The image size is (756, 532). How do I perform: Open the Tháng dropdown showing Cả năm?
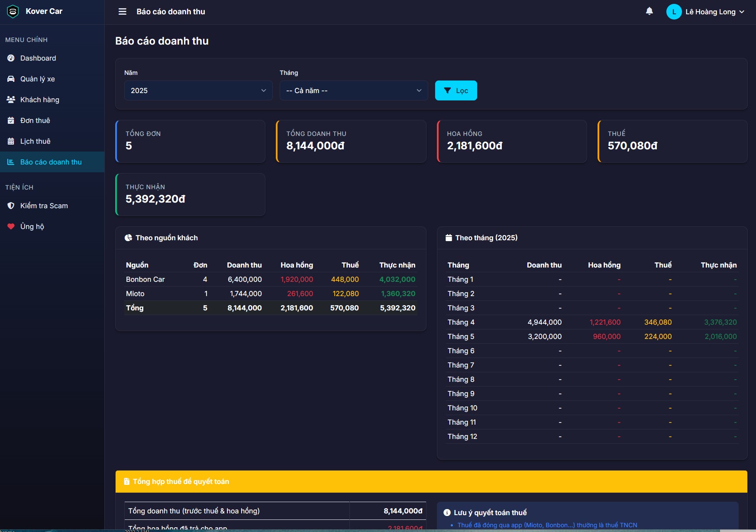click(x=353, y=90)
